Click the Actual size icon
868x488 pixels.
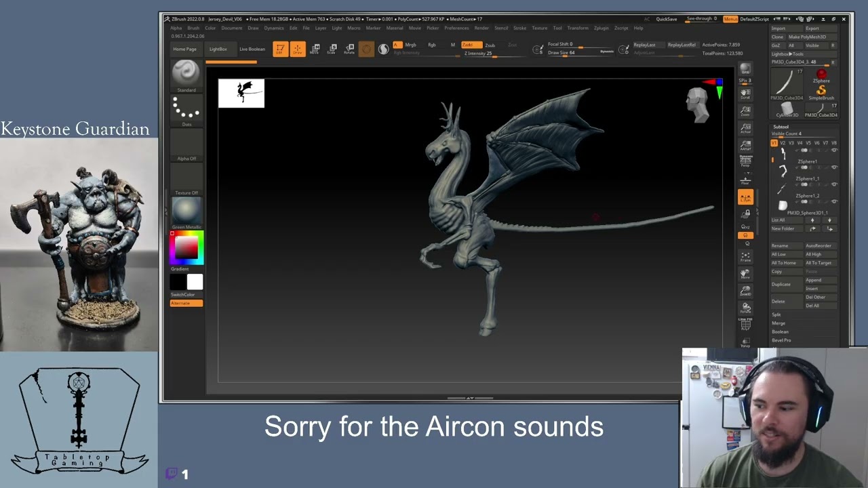pos(745,127)
